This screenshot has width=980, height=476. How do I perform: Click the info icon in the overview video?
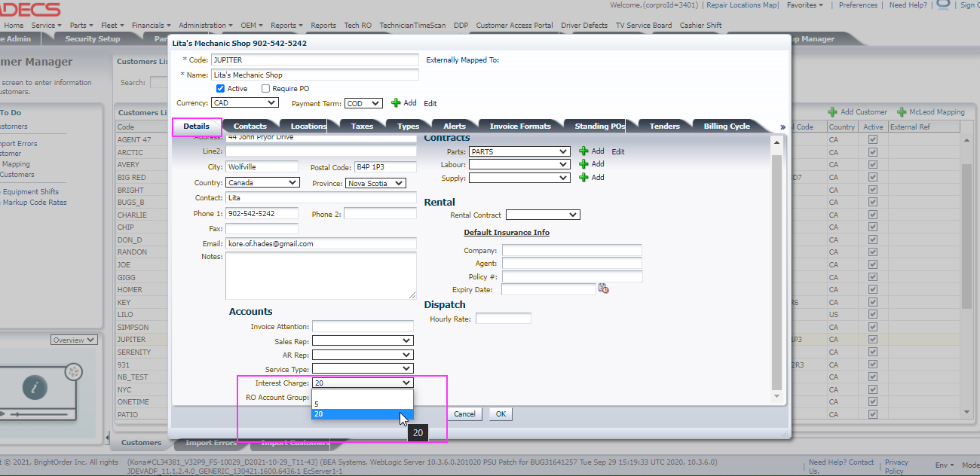[x=35, y=388]
